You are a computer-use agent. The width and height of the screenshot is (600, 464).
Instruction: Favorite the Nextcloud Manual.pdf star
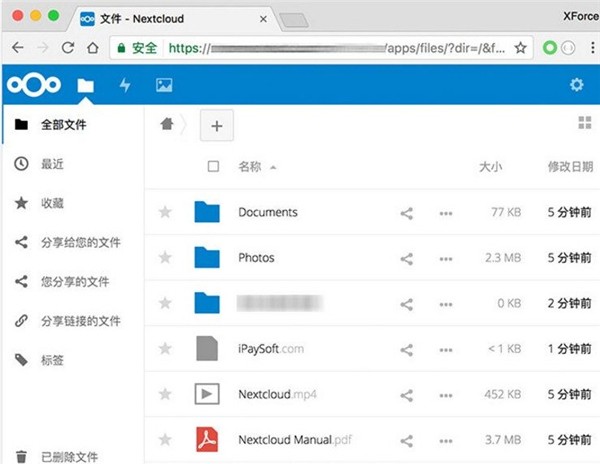coord(165,440)
